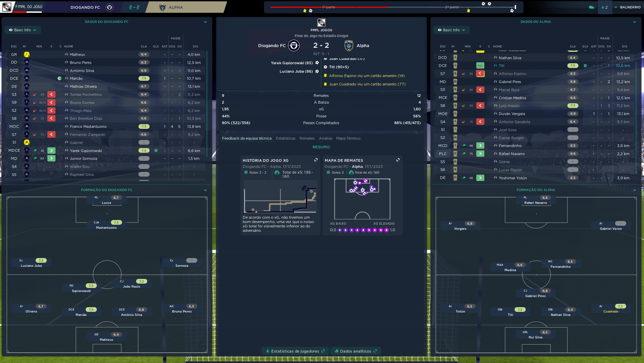Collapse the Formação do Alpha panel
644x363 pixels.
click(x=634, y=190)
